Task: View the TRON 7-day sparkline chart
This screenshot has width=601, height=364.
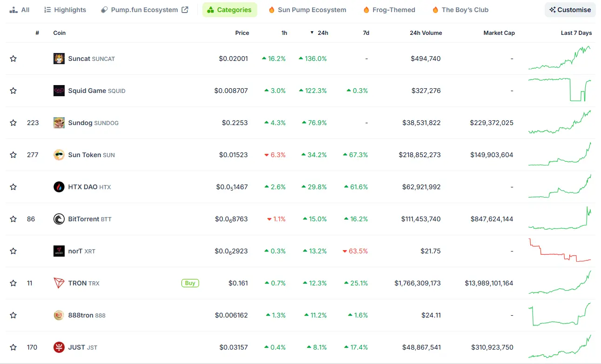Action: pos(560,282)
